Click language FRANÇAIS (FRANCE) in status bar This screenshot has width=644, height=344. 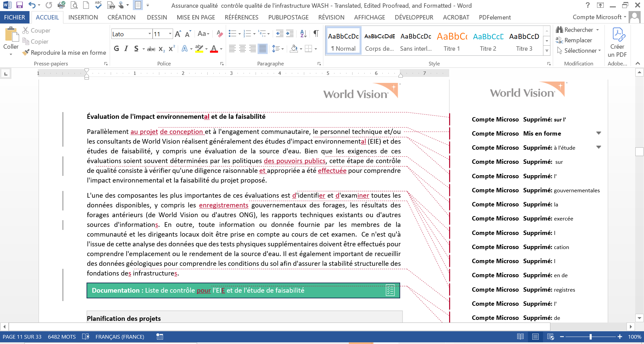pyautogui.click(x=120, y=337)
